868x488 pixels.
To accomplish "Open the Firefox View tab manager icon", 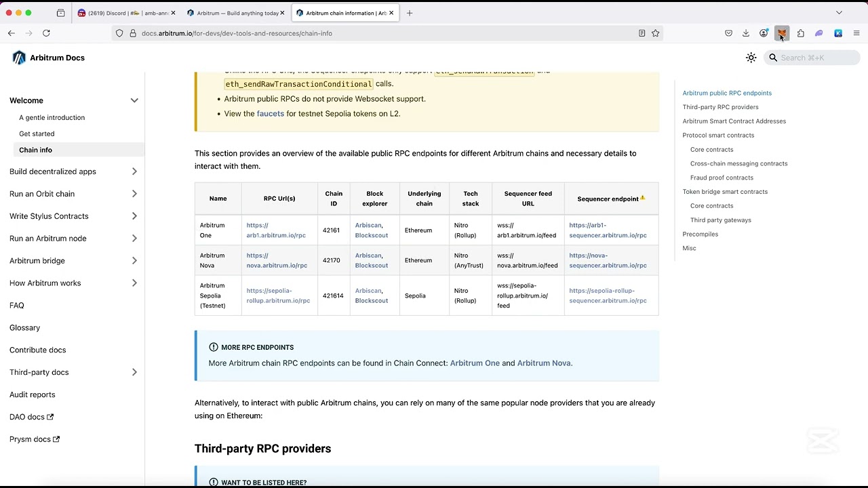I will pyautogui.click(x=61, y=13).
